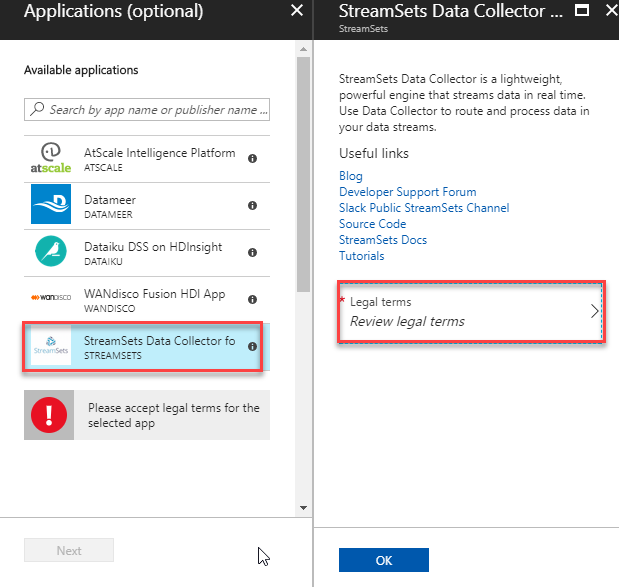Expand the Review legal terms chevron
The width and height of the screenshot is (619, 587).
click(x=594, y=311)
